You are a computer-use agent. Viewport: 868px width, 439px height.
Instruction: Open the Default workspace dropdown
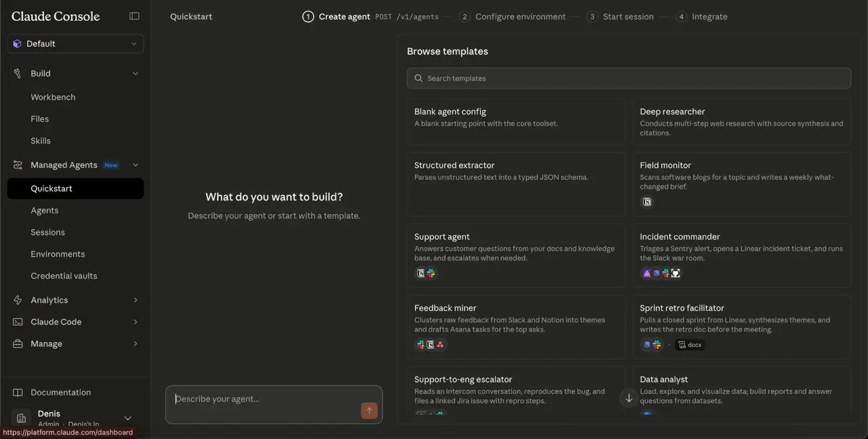[x=75, y=43]
